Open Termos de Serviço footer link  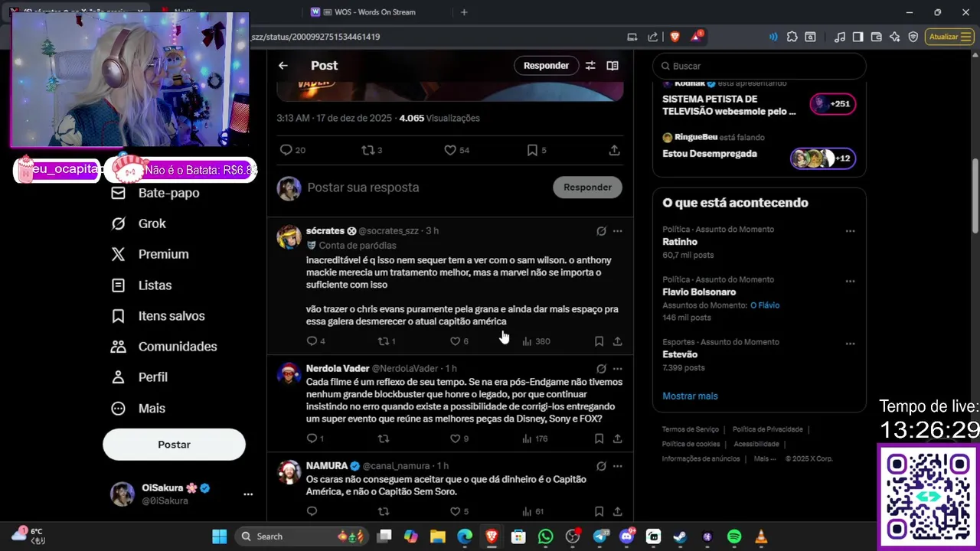691,430
